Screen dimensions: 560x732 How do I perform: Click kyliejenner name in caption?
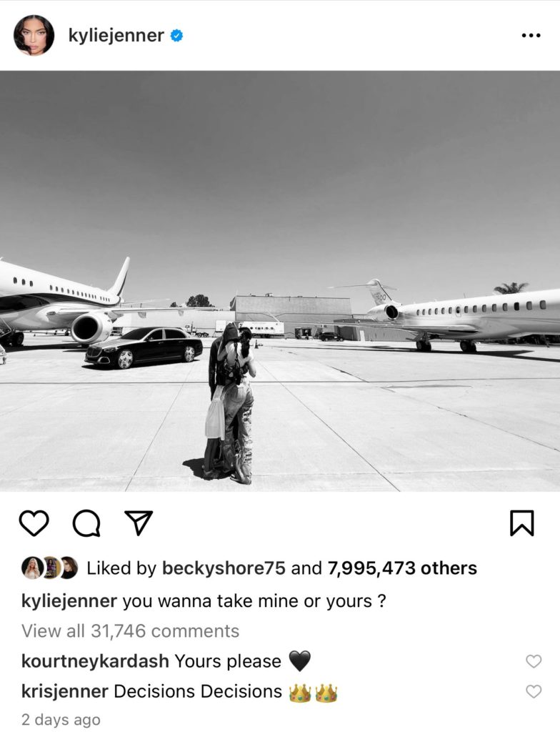(x=69, y=600)
